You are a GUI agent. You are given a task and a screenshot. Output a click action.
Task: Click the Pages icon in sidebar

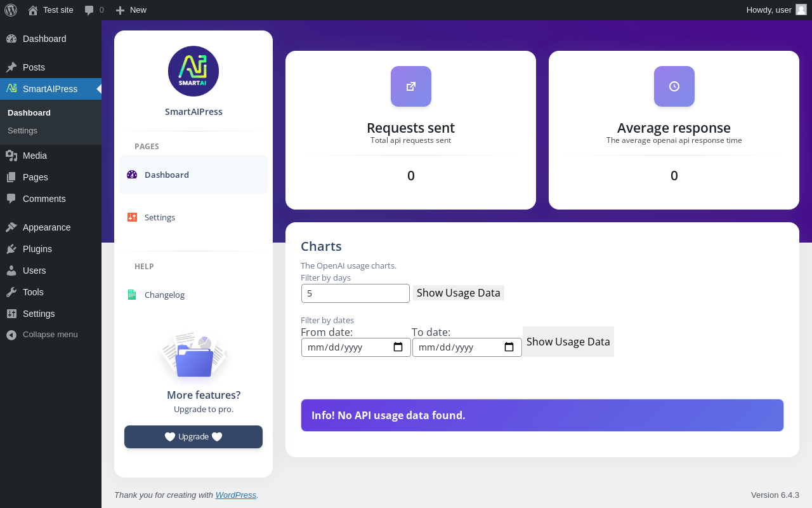point(11,177)
